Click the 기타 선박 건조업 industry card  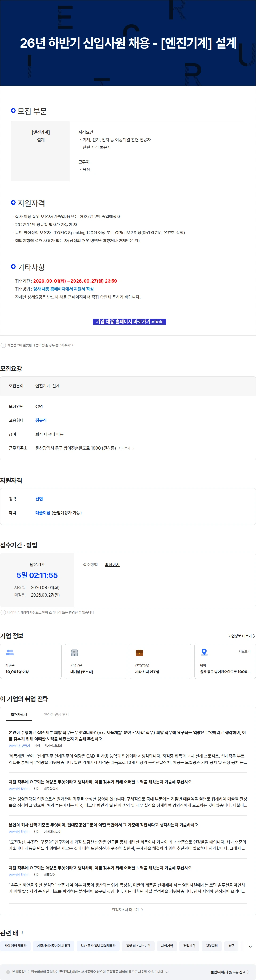point(160,661)
